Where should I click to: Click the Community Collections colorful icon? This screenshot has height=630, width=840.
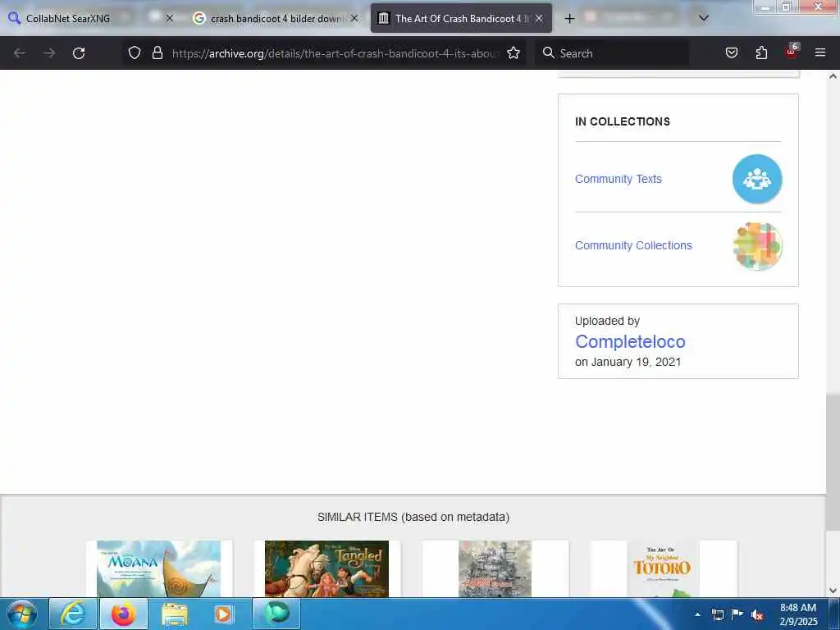click(757, 246)
